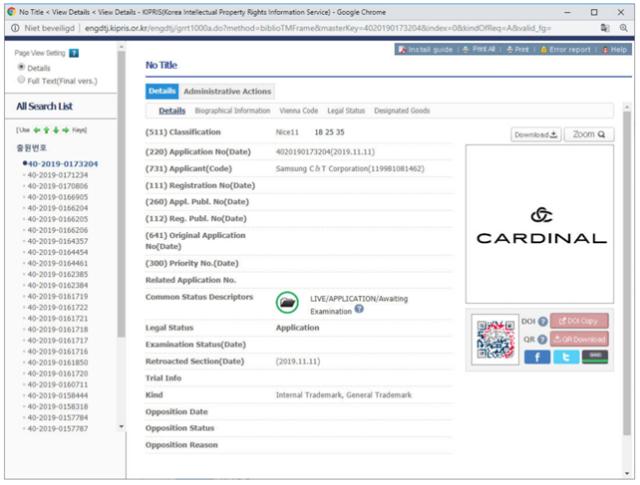Click the help icon beside QR
Image resolution: width=640 pixels, height=485 pixels.
pos(543,339)
